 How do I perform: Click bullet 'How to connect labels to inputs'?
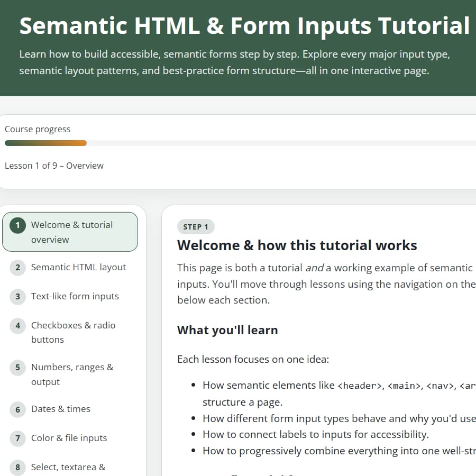316,435
